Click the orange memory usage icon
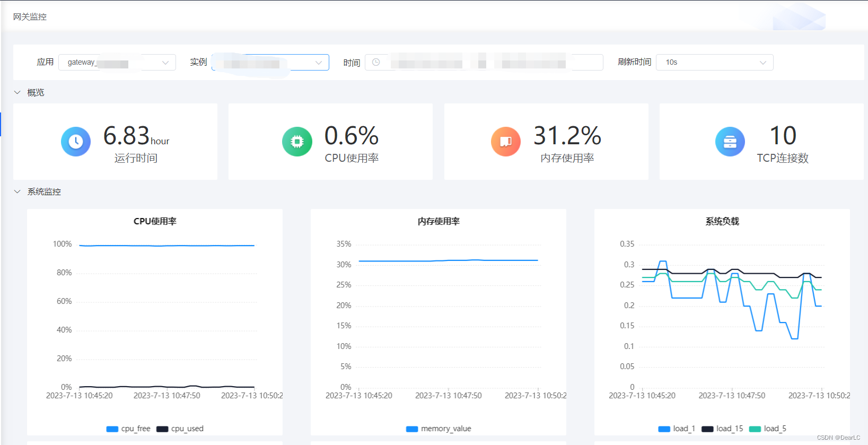Screen dimensions: 868x445 [x=506, y=142]
